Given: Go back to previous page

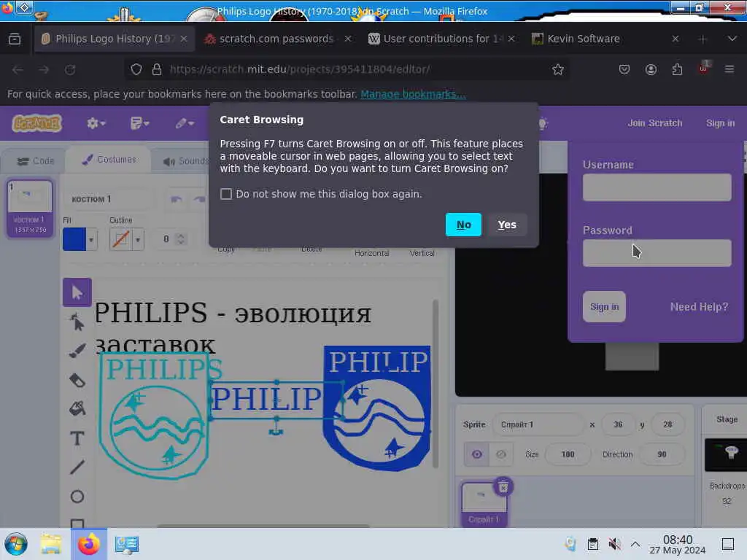Looking at the screenshot, I should point(18,69).
